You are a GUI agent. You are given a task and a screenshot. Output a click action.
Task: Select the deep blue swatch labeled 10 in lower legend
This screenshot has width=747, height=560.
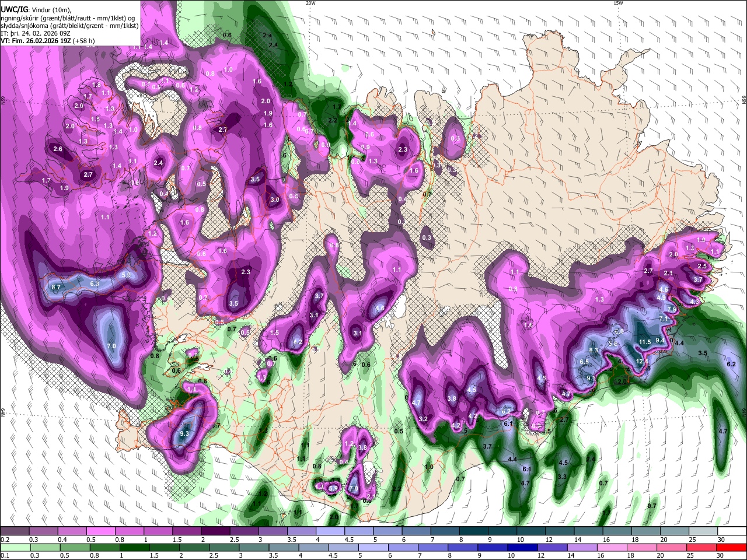(x=522, y=547)
